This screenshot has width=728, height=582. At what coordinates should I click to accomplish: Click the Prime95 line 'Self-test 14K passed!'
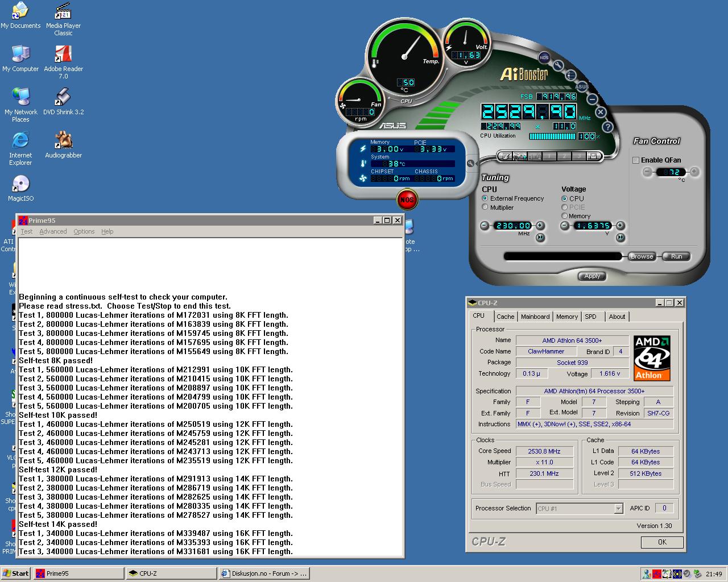[x=58, y=524]
